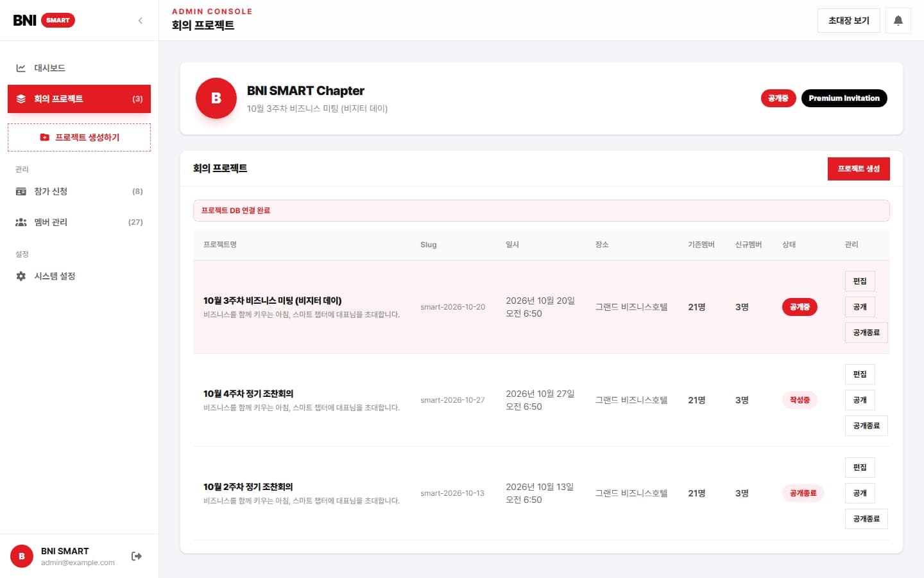Click 공개 for 10월 3주차 비즈니스 미팅

pos(860,307)
